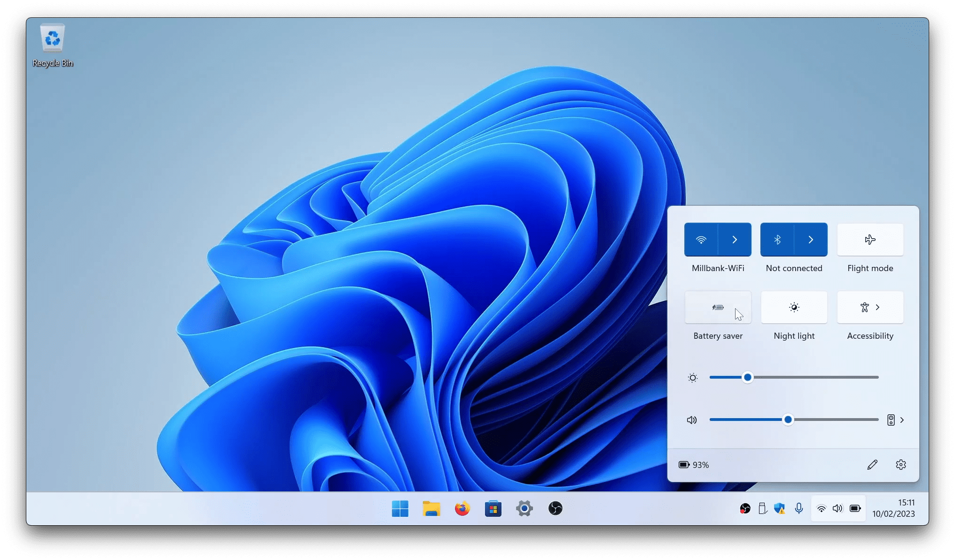Toggle Bluetooth on or off
955x560 pixels.
[x=777, y=240]
